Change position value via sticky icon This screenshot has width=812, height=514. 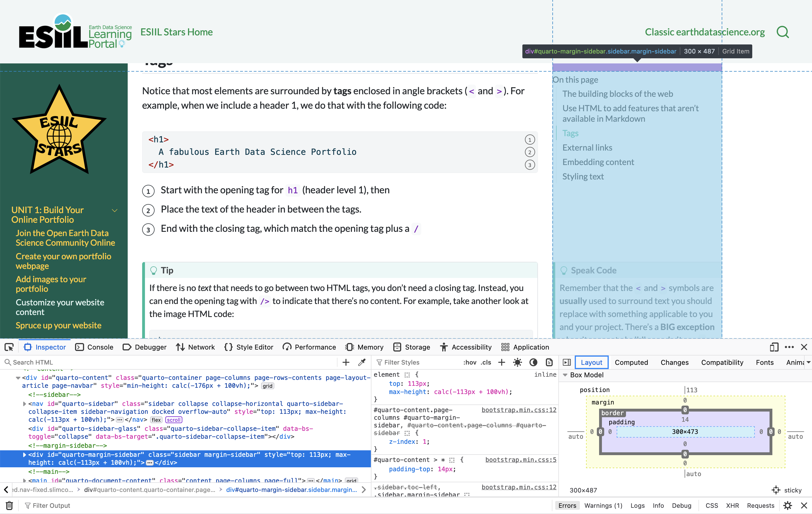(776, 490)
